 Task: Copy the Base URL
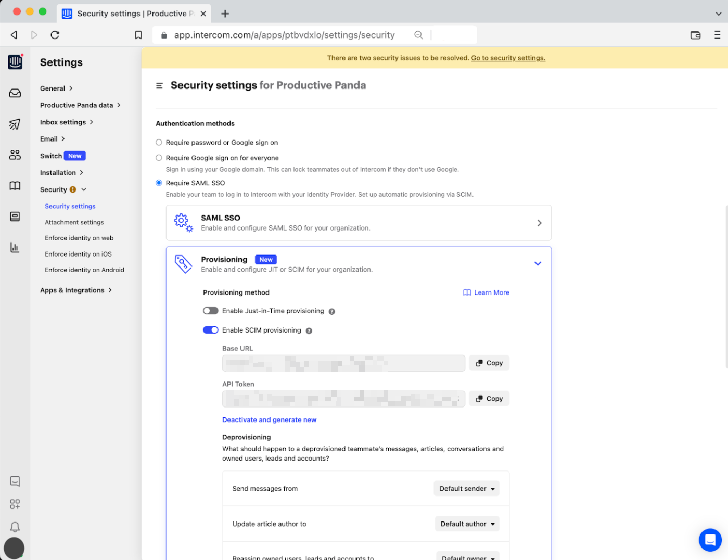click(x=489, y=363)
